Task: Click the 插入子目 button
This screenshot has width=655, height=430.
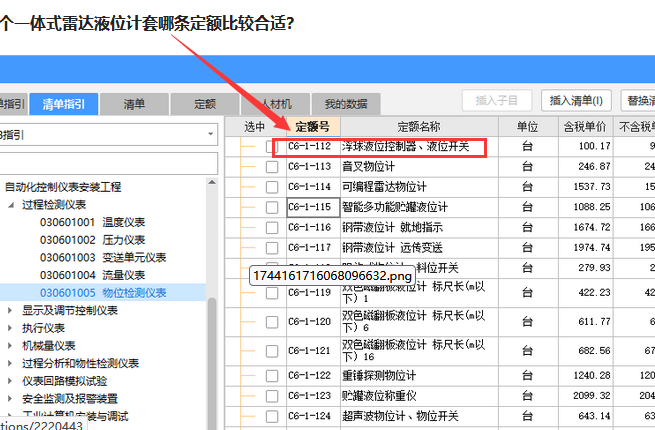Action: tap(496, 101)
